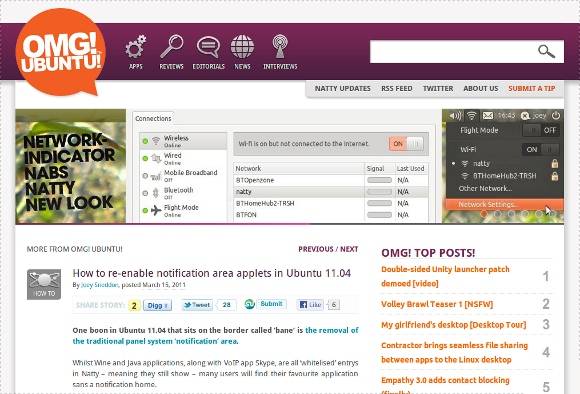Go to the Next post link
This screenshot has height=394, width=580.
pyautogui.click(x=349, y=249)
